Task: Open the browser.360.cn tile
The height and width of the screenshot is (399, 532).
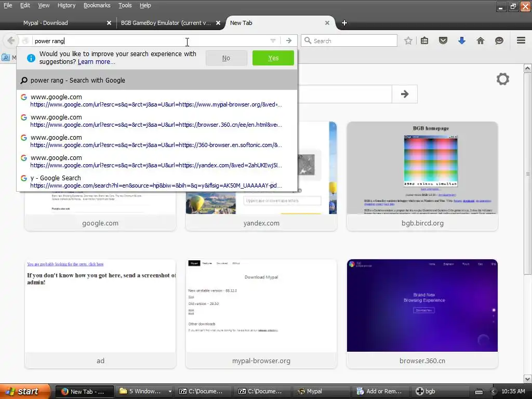Action: click(422, 314)
